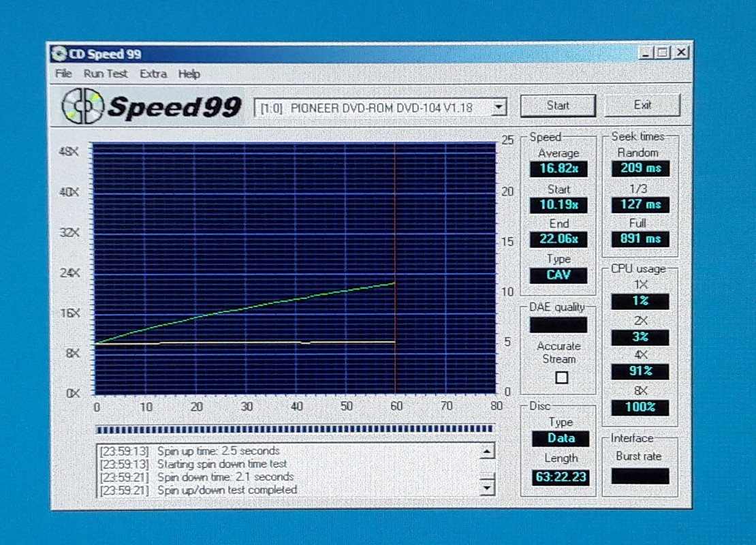Click the CD Speed99 disc logo
The height and width of the screenshot is (545, 756).
(x=82, y=106)
